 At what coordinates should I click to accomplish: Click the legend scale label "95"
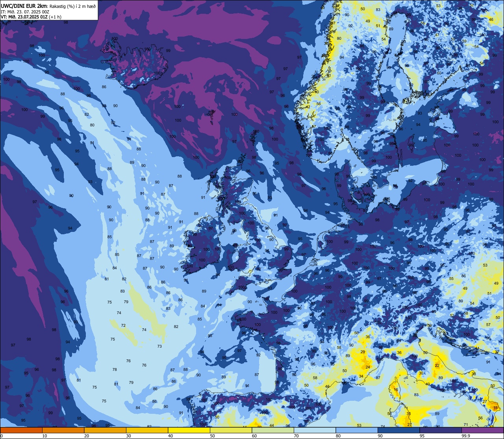point(422,436)
